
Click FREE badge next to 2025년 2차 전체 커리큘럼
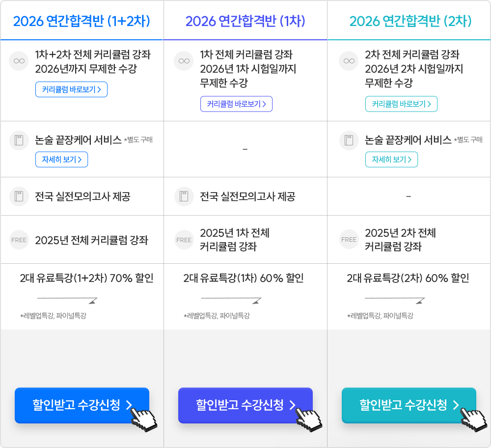[349, 240]
